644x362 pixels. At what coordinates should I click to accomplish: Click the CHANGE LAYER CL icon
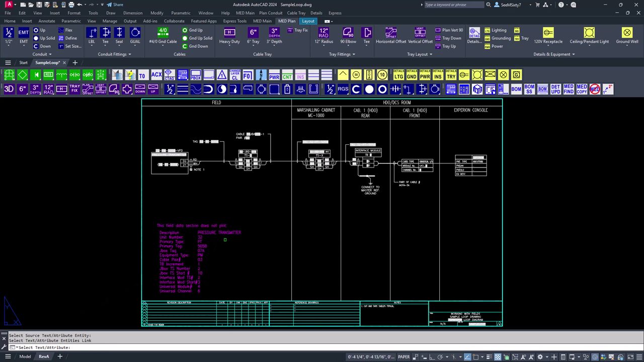pyautogui.click(x=235, y=75)
